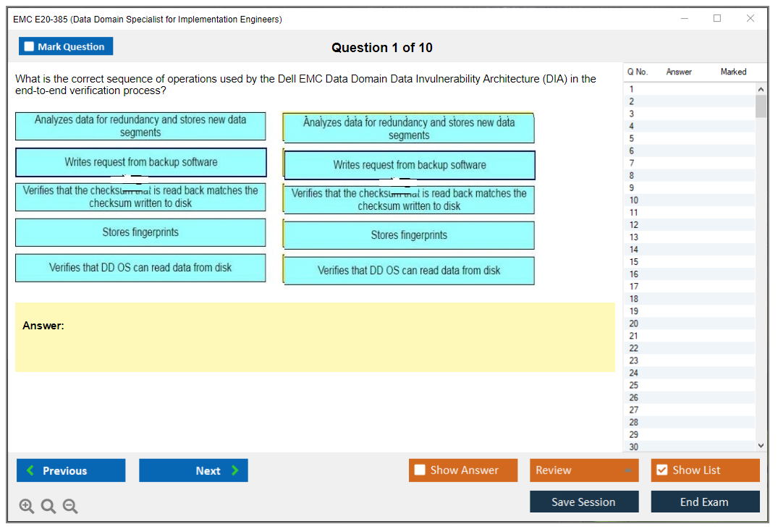Click the question list scrollbar thumb

[x=760, y=106]
